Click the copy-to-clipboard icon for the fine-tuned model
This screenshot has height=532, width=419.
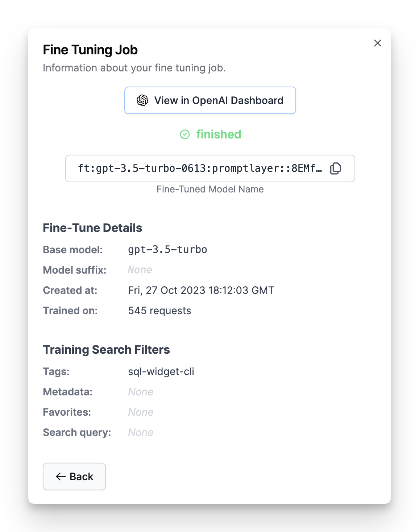pos(335,168)
